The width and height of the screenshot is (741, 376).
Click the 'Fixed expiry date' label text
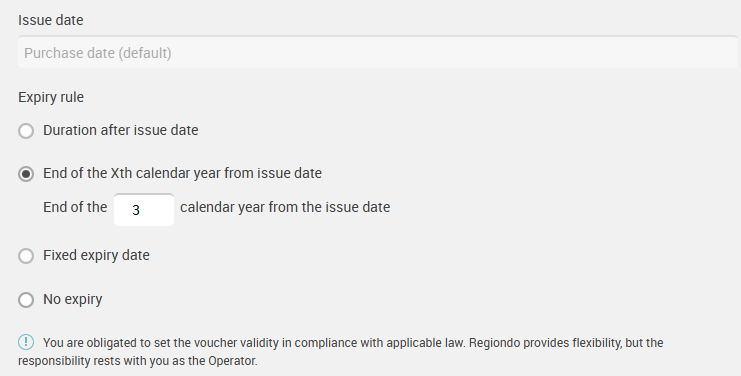tap(96, 255)
